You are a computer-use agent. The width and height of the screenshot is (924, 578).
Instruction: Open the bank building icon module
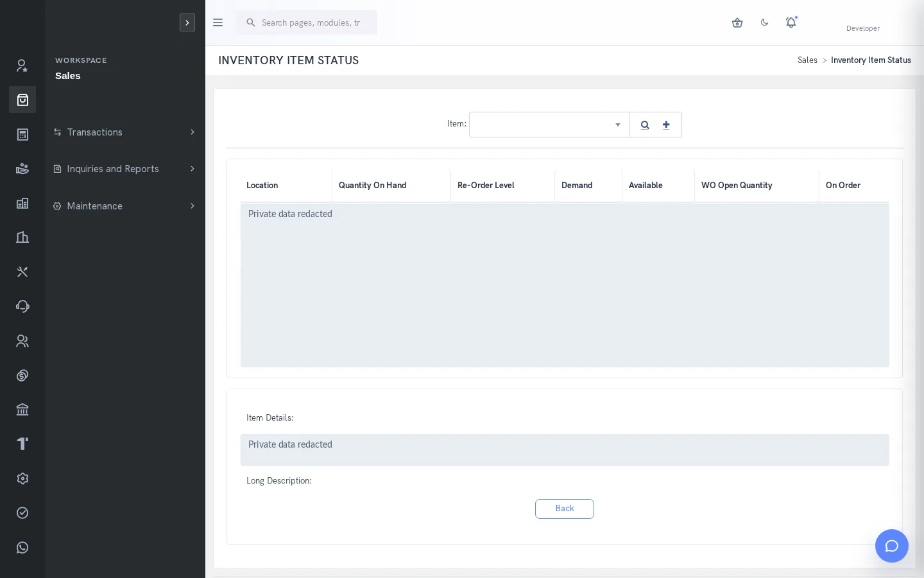(22, 410)
